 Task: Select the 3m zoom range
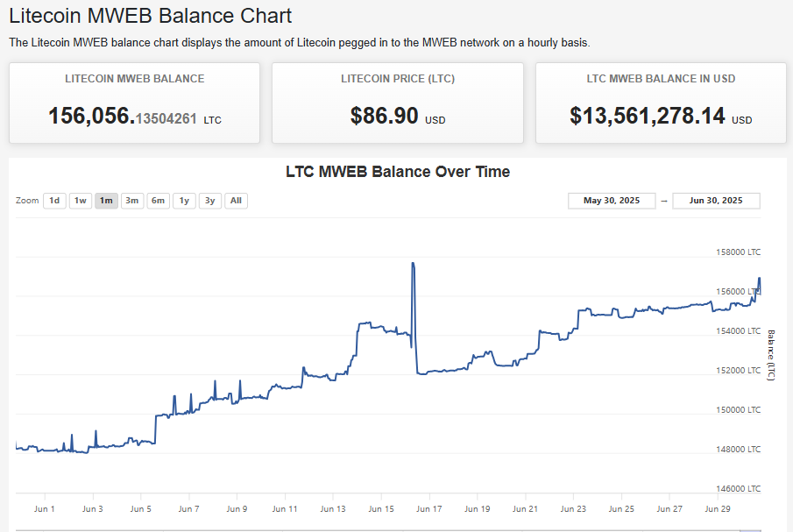pyautogui.click(x=132, y=201)
